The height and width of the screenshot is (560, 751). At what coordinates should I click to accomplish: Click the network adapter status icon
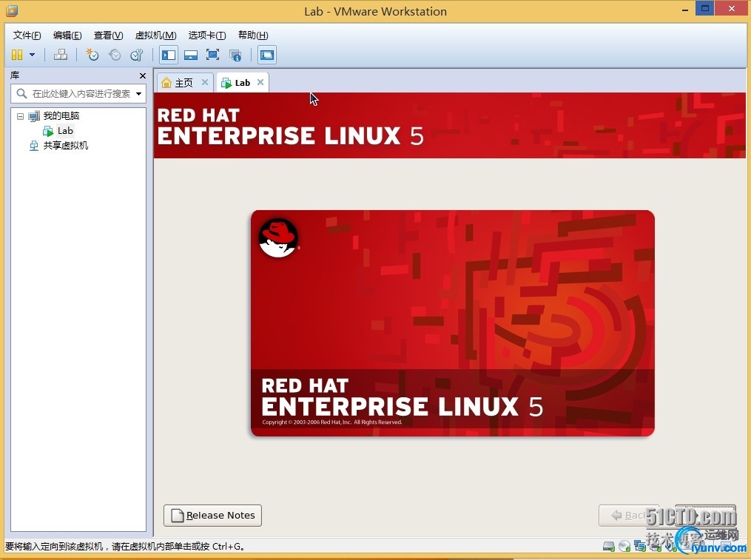coord(640,546)
